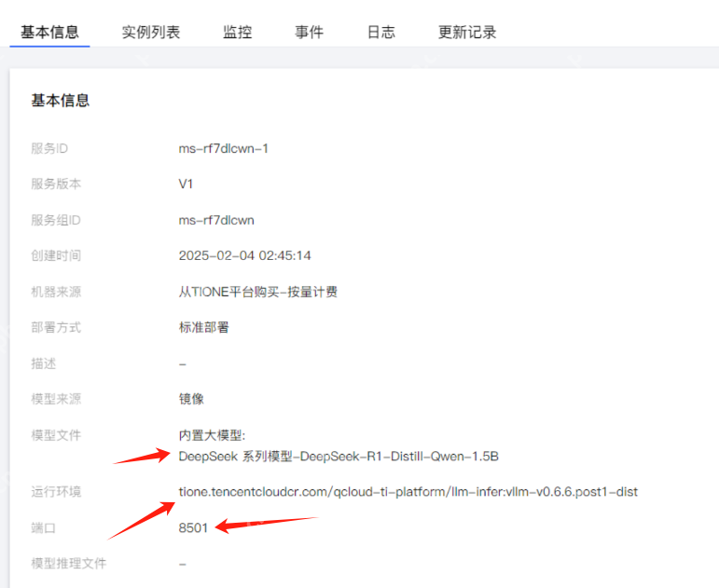
Task: Click the 模型来源 label
Action: pos(56,399)
